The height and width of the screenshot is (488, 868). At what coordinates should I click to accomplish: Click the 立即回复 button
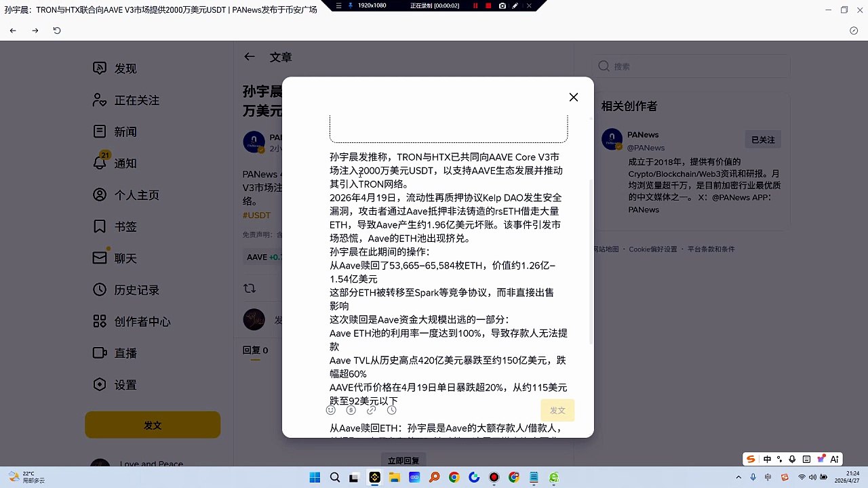(403, 460)
